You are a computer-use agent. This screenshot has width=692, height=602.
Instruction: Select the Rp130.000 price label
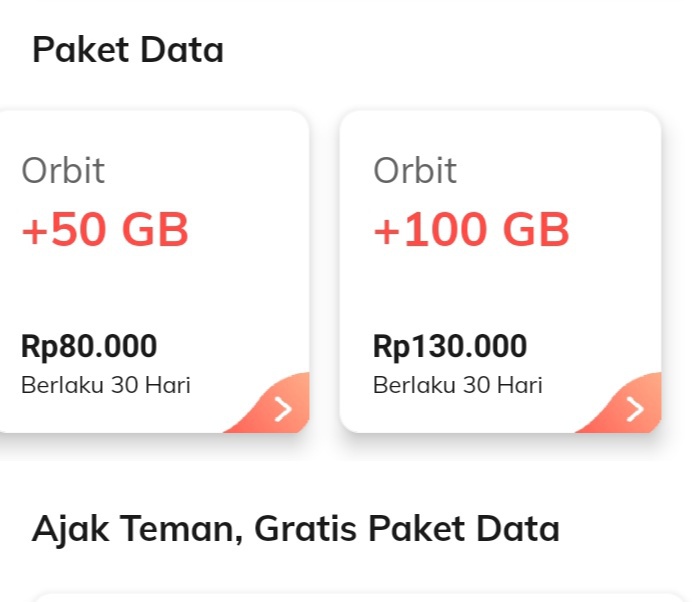(450, 347)
